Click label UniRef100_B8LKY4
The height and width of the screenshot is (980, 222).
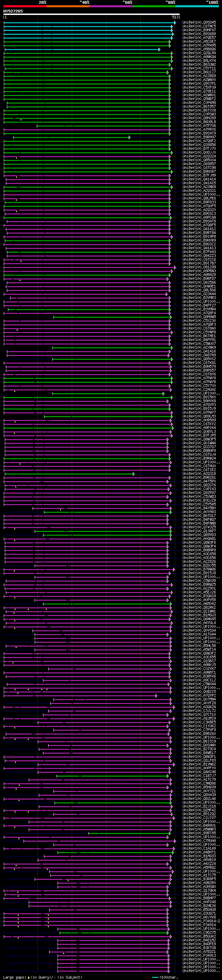[x=199, y=61]
